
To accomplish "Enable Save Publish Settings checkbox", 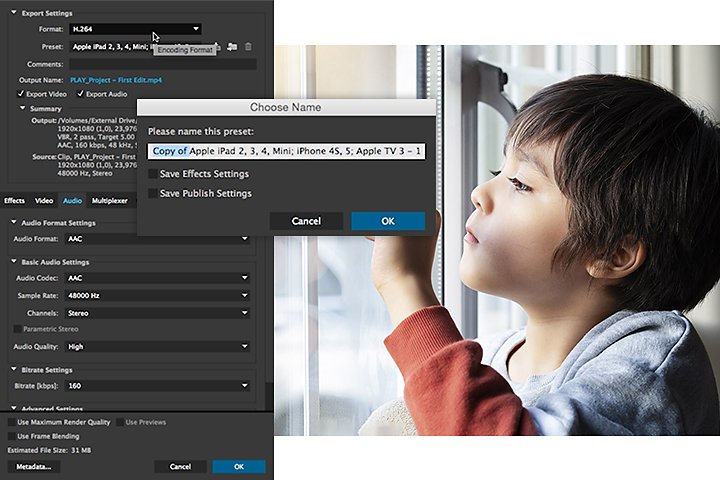I will click(x=153, y=193).
